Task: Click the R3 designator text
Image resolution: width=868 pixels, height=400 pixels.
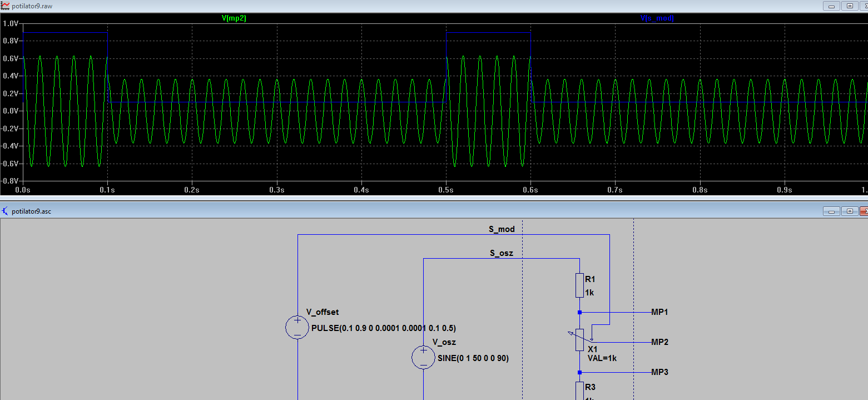Action: pos(590,387)
